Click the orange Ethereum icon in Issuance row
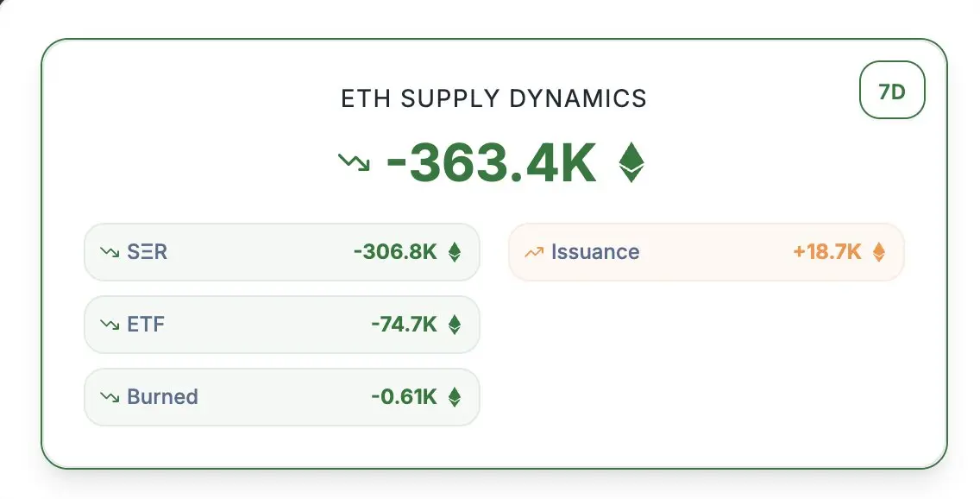The width and height of the screenshot is (980, 499). (x=879, y=252)
